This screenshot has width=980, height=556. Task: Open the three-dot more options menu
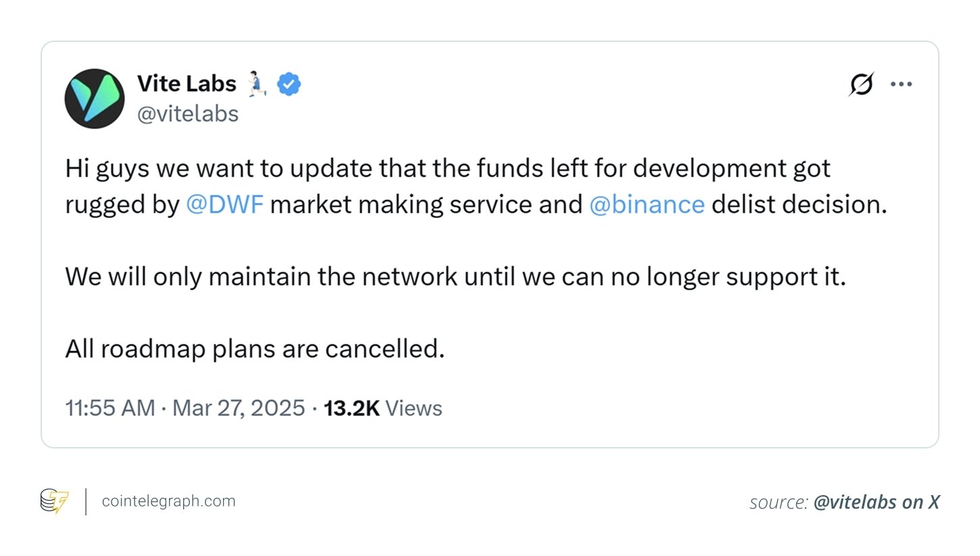coord(901,85)
